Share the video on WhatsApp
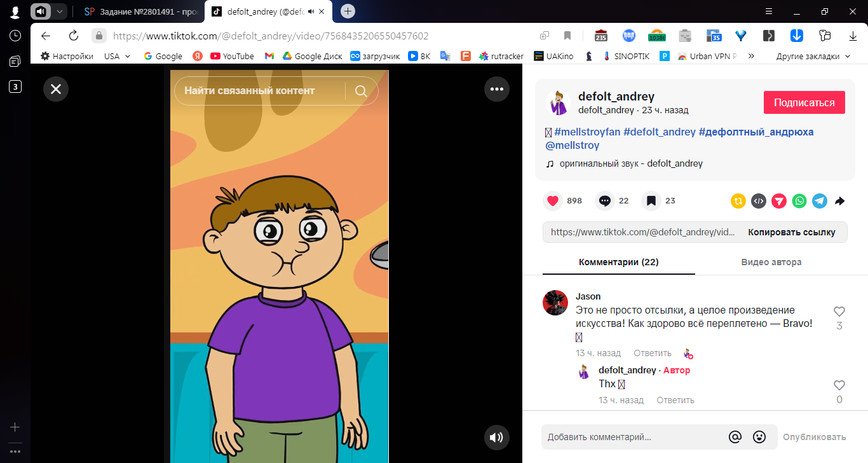Screen dimensions: 868x463 pyautogui.click(x=799, y=201)
